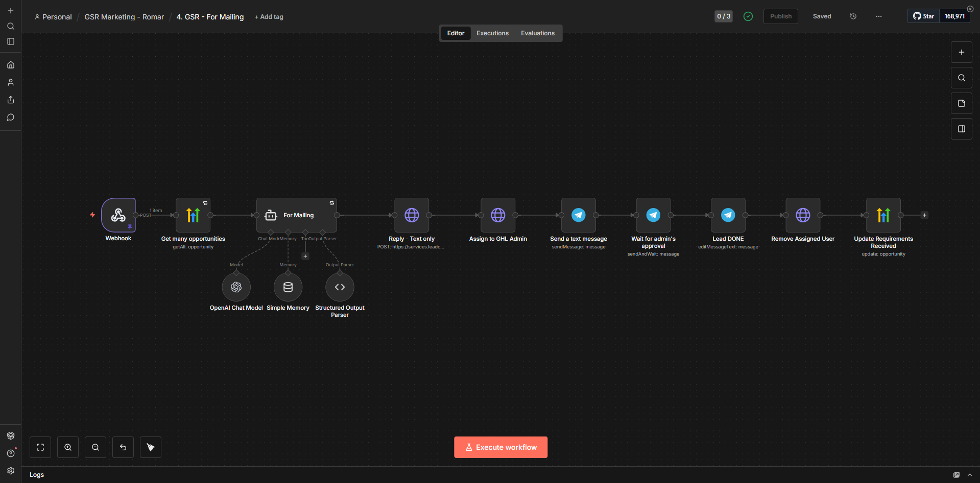Zoom out of the canvas

[95, 447]
